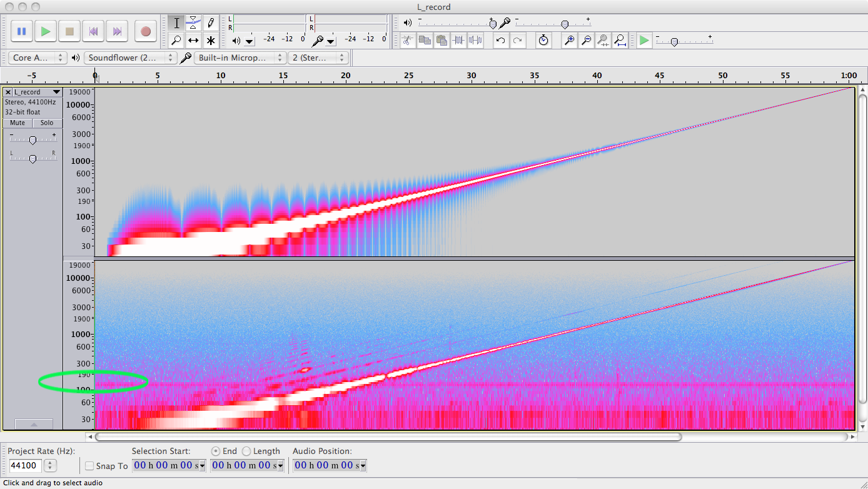Select the Multi-Tool asterisk mode

coord(211,41)
